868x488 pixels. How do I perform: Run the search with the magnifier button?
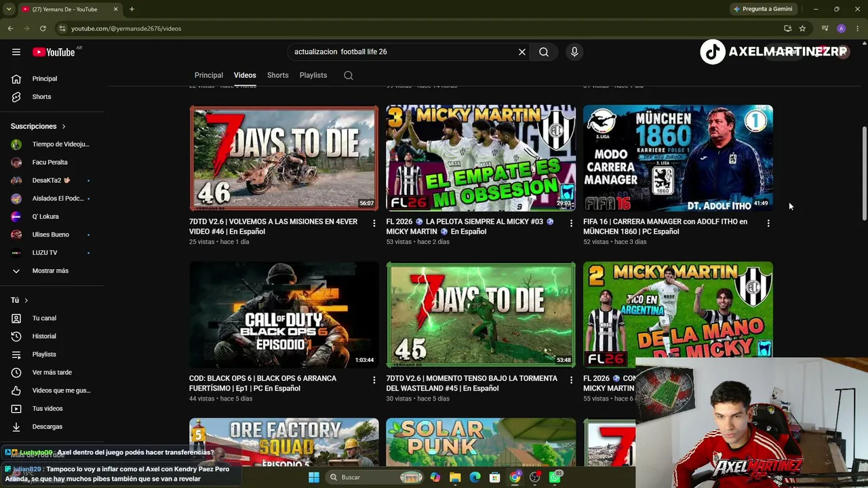[x=544, y=52]
